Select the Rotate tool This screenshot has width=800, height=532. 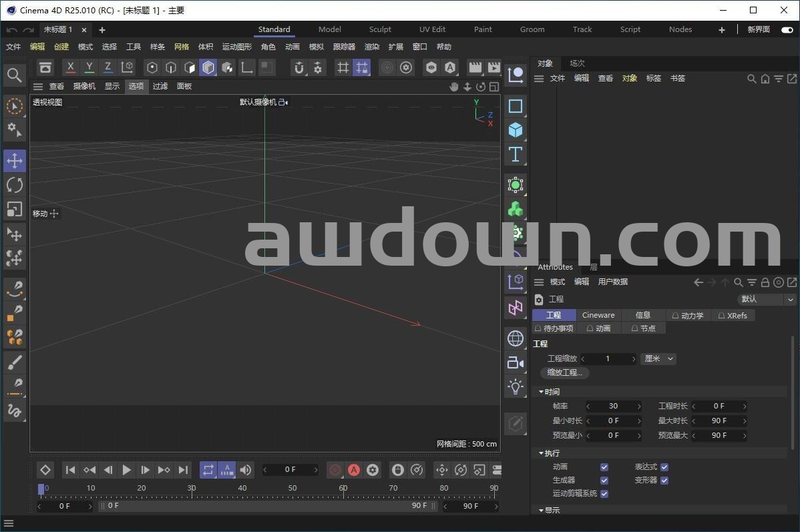pos(15,185)
